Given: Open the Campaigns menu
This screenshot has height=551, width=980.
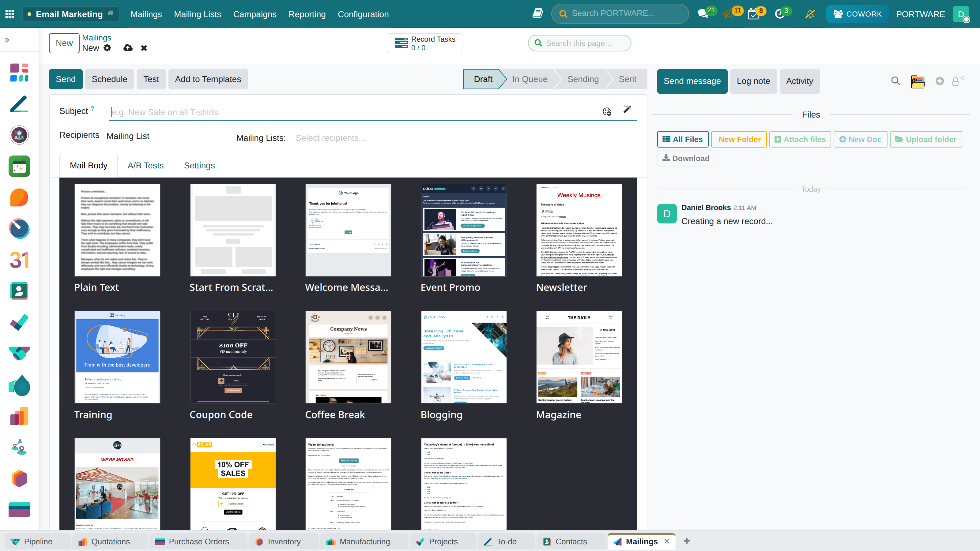Looking at the screenshot, I should click(254, 14).
